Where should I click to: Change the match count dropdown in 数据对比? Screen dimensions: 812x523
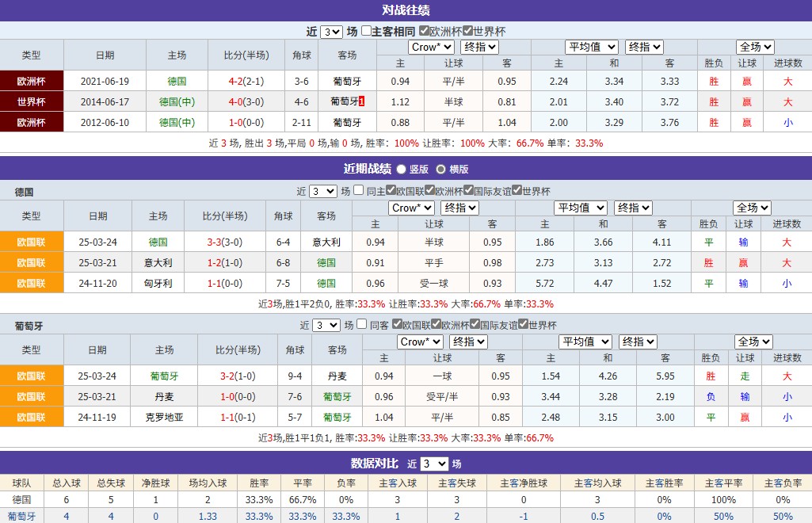pos(435,464)
